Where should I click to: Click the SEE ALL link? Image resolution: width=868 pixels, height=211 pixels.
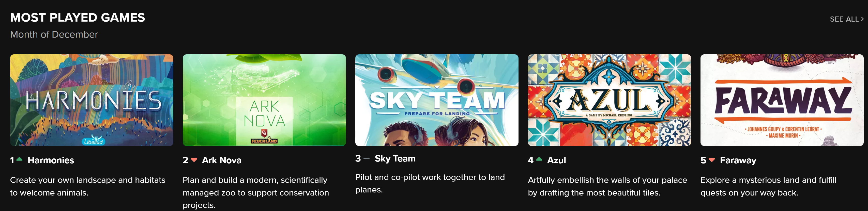pos(844,19)
